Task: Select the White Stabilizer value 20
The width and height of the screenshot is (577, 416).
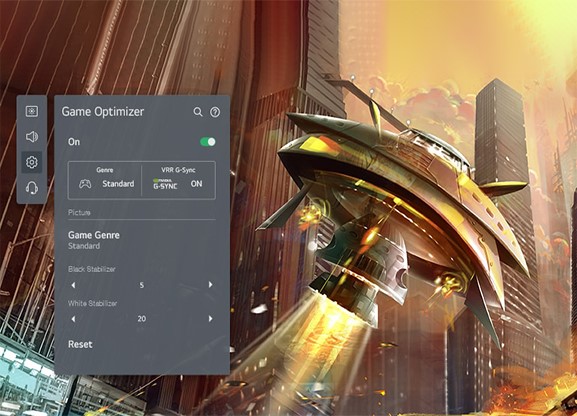Action: (x=142, y=318)
